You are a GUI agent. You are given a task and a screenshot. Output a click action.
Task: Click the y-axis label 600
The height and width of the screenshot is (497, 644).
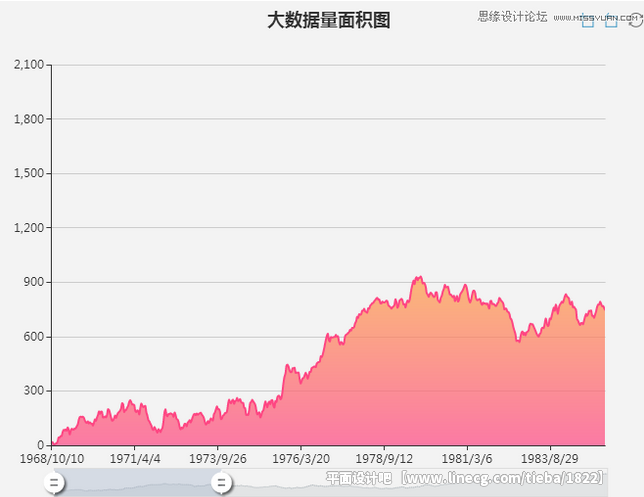34,336
